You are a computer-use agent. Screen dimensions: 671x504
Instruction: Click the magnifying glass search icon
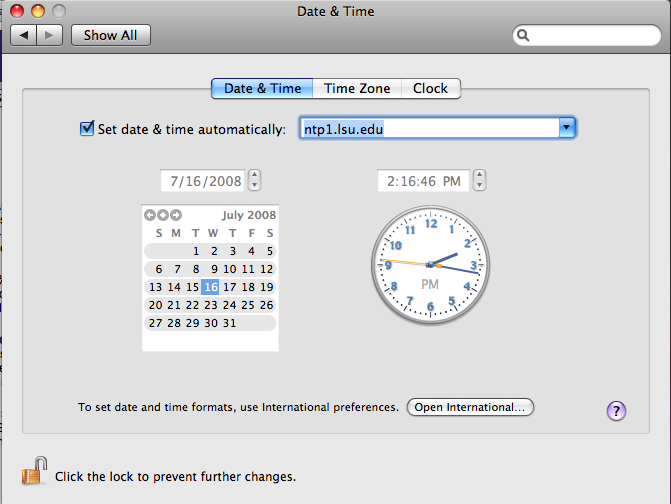523,35
